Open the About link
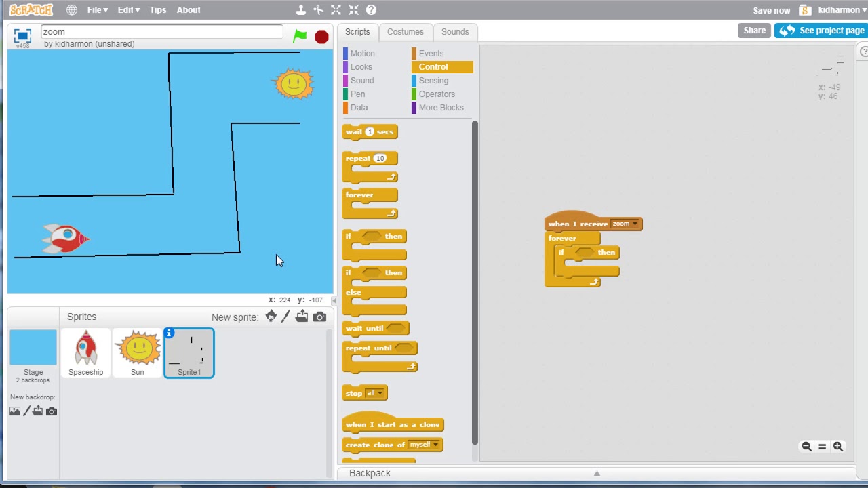The height and width of the screenshot is (488, 868). 189,10
